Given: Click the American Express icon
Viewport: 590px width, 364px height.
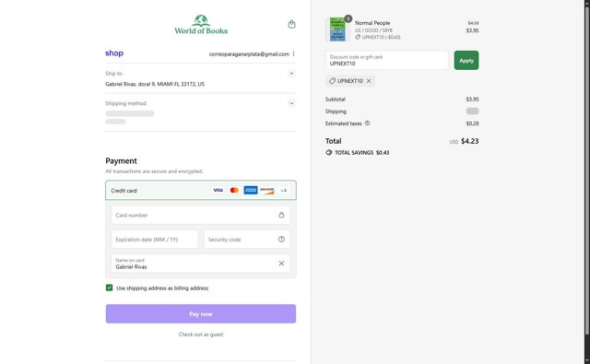Looking at the screenshot, I should (251, 190).
